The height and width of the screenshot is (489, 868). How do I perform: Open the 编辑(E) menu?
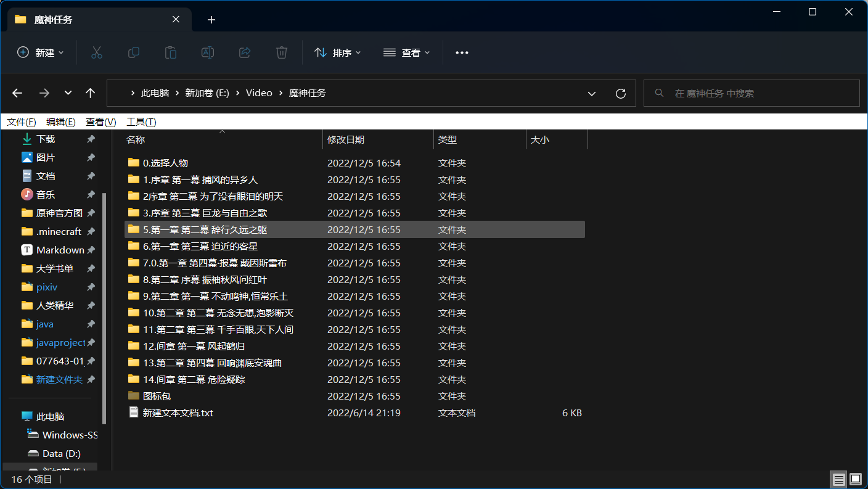pyautogui.click(x=61, y=121)
